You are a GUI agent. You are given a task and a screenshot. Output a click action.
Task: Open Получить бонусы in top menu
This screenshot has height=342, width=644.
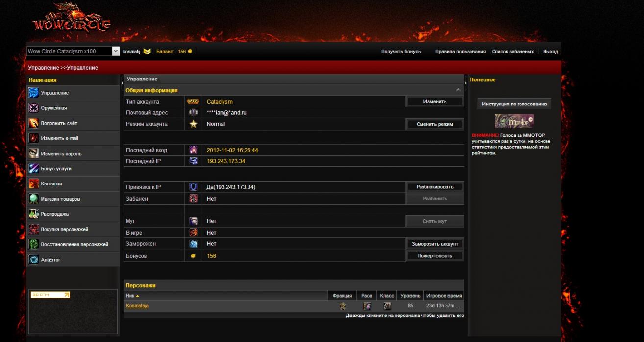click(401, 52)
